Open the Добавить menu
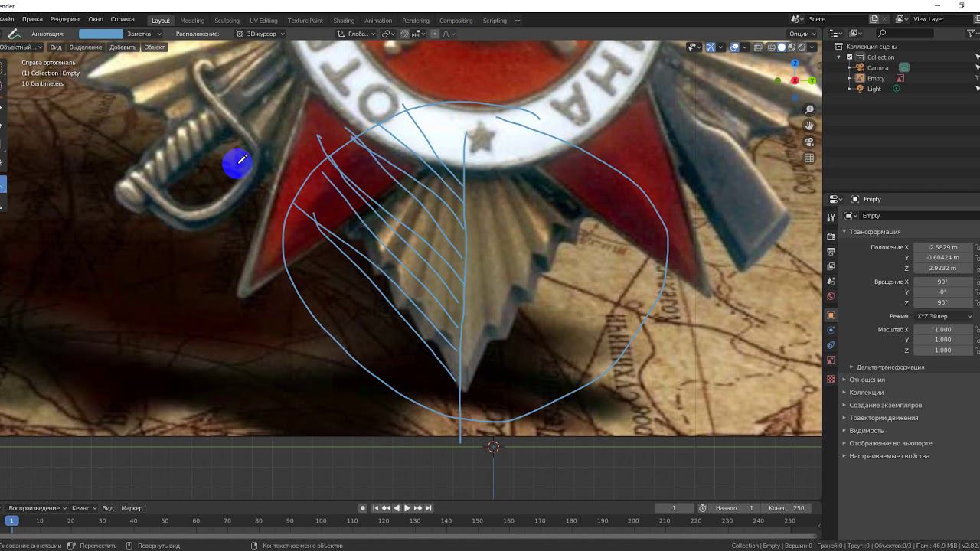The image size is (980, 551). pyautogui.click(x=122, y=47)
